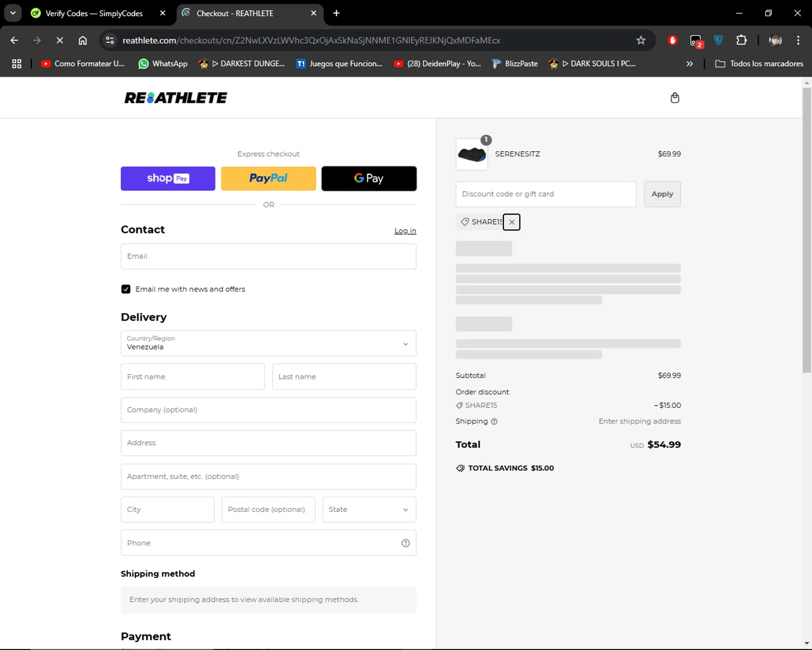Click the Last name field
Screen dimensions: 812x650
[344, 376]
